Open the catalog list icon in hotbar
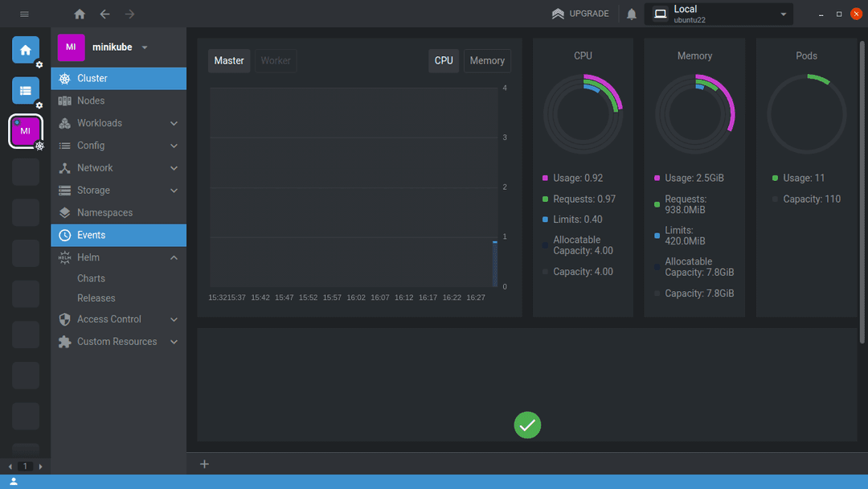 [x=25, y=91]
